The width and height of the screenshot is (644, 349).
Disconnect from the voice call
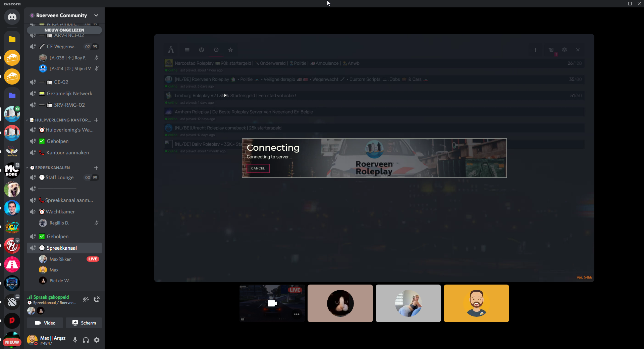tap(97, 299)
